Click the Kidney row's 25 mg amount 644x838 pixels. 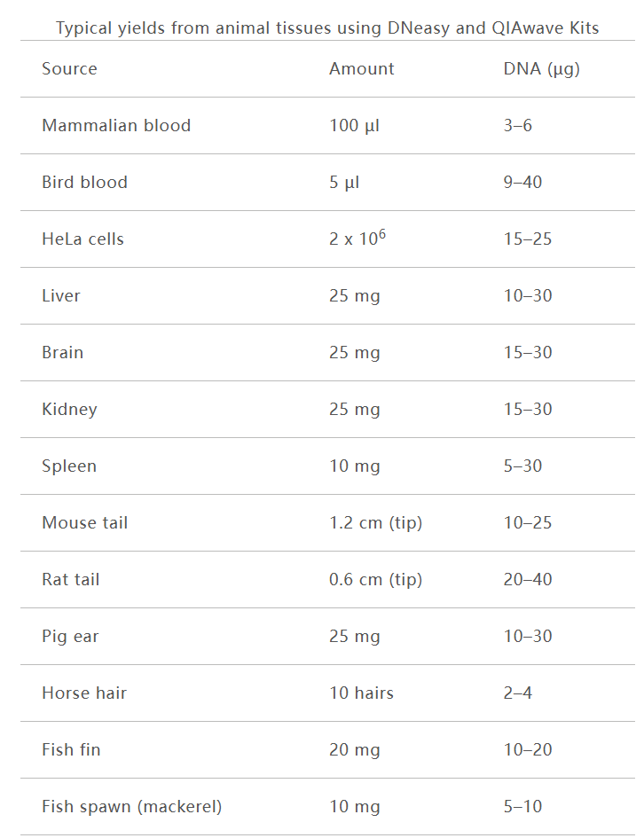click(x=354, y=410)
